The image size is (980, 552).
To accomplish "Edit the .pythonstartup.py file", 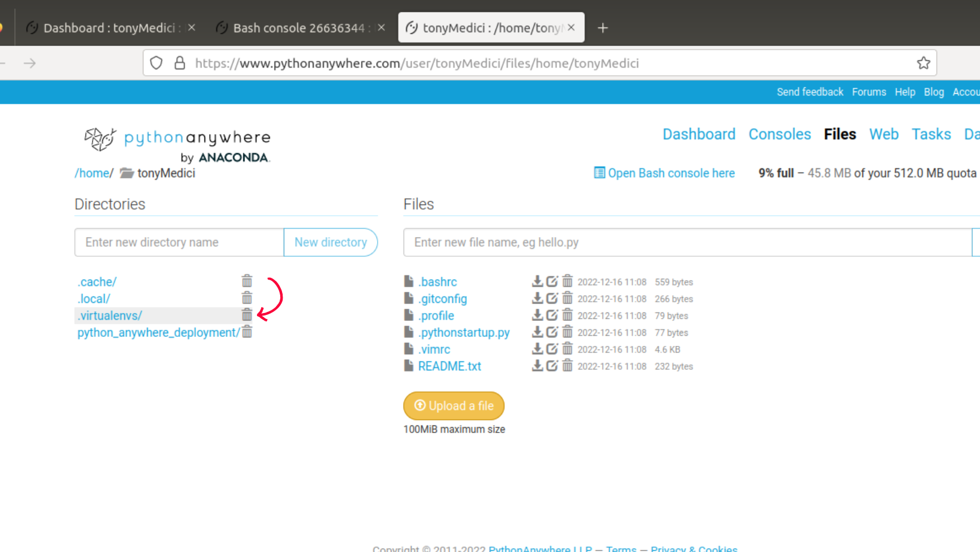I will point(552,332).
